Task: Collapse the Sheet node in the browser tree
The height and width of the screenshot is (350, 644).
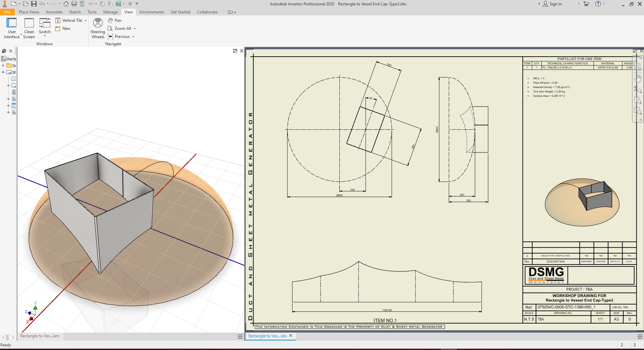Action: pos(3,72)
